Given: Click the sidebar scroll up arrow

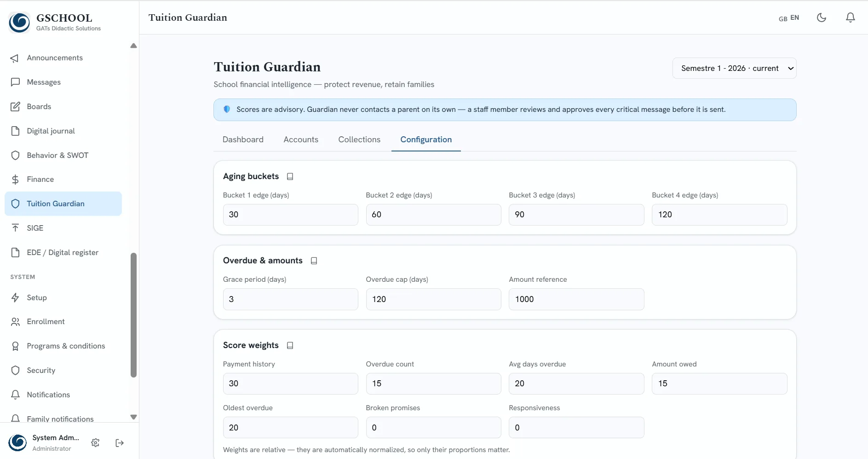Looking at the screenshot, I should (134, 46).
